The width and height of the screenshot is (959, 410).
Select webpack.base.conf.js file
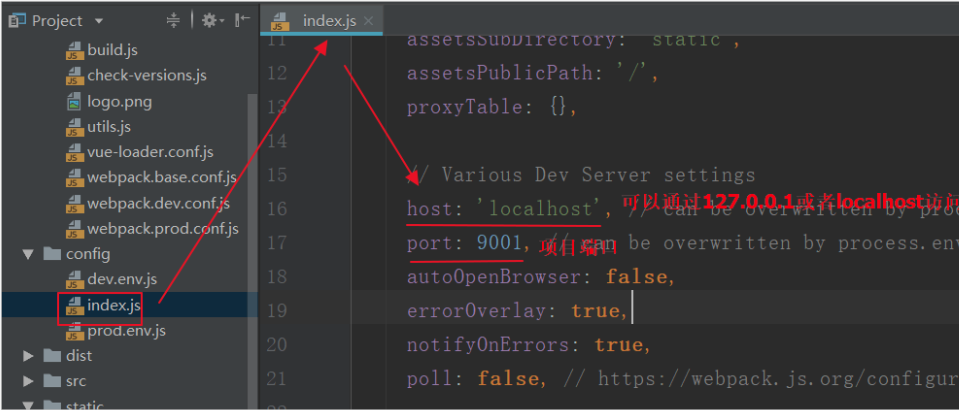[x=162, y=177]
